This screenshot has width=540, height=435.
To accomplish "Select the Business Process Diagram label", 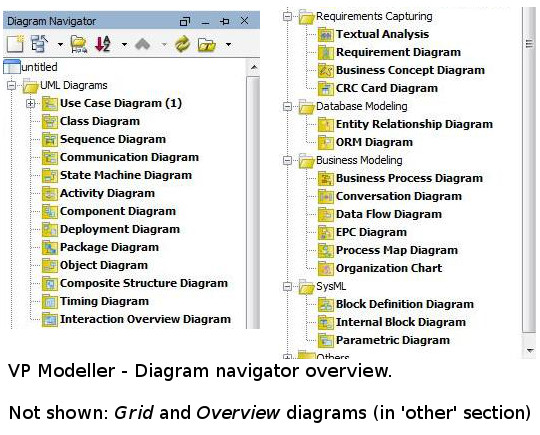I will pyautogui.click(x=409, y=178).
